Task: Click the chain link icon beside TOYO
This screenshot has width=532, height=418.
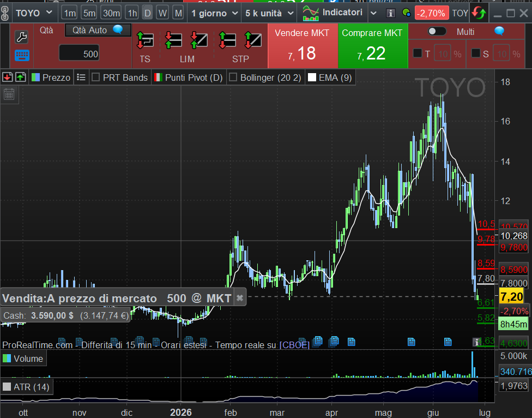Action: (x=5, y=13)
